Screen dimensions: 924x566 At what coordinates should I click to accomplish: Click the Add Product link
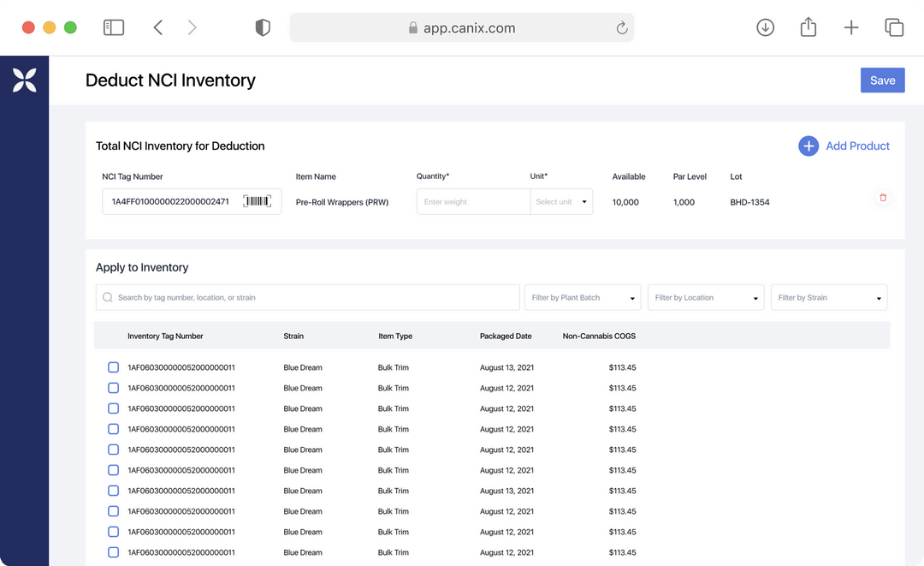[857, 146]
